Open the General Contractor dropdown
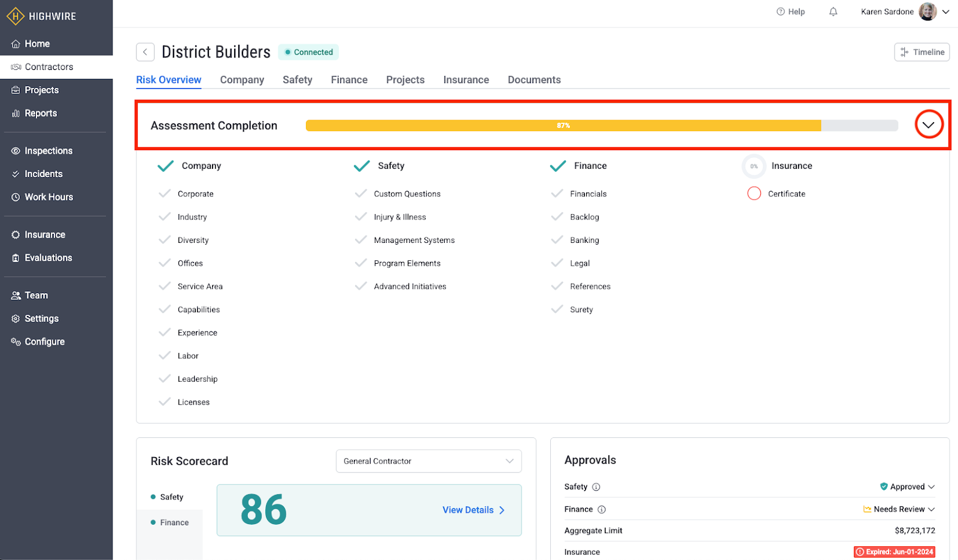The image size is (958, 560). click(428, 461)
